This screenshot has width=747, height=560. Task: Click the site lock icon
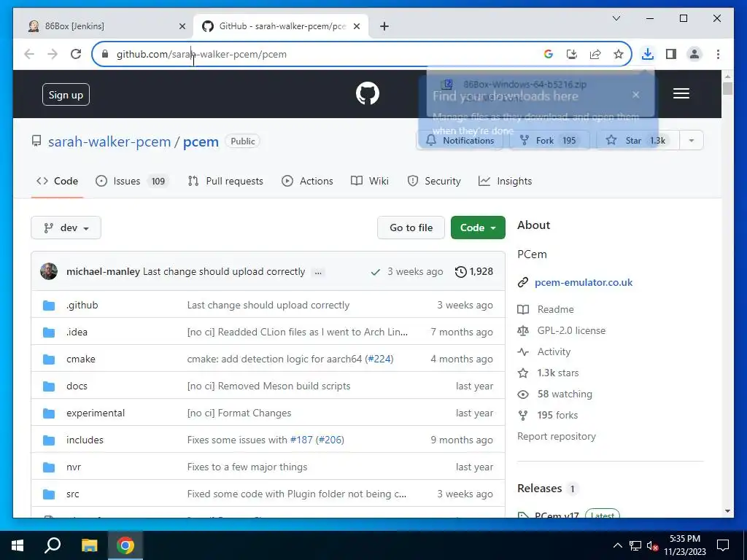pyautogui.click(x=105, y=54)
